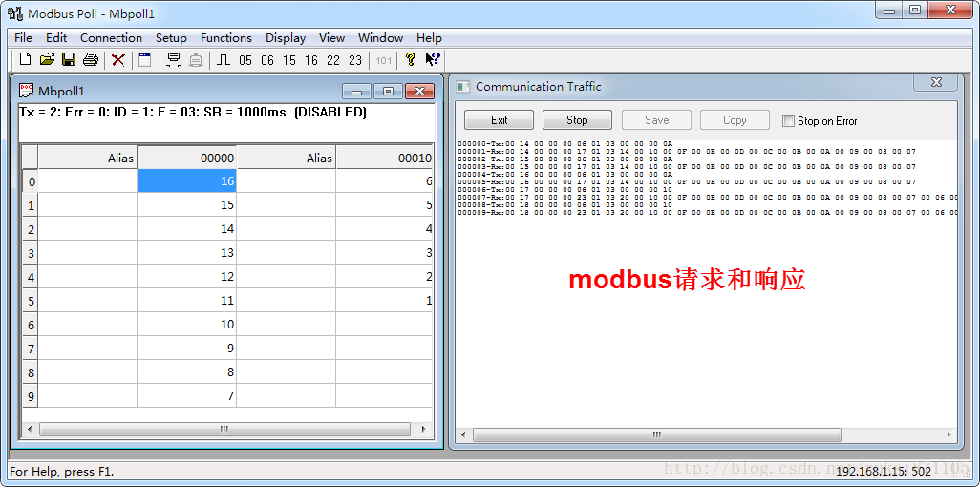Click the 00000 column header
The image size is (980, 487).
pyautogui.click(x=187, y=158)
